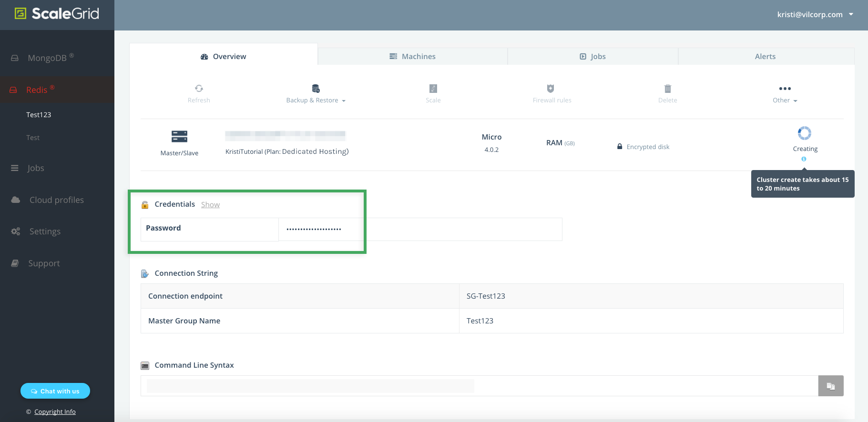Switch to the Overview tab
Image resolution: width=868 pixels, height=422 pixels.
[224, 56]
